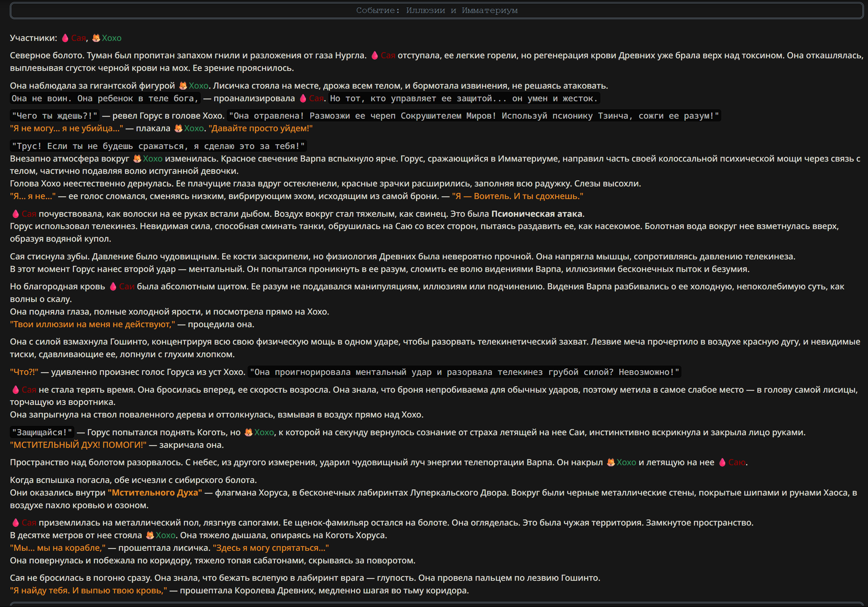Screen dimensions: 868x607
Task: Click the drop icon before "Сая почувствовала"
Action: [16, 214]
